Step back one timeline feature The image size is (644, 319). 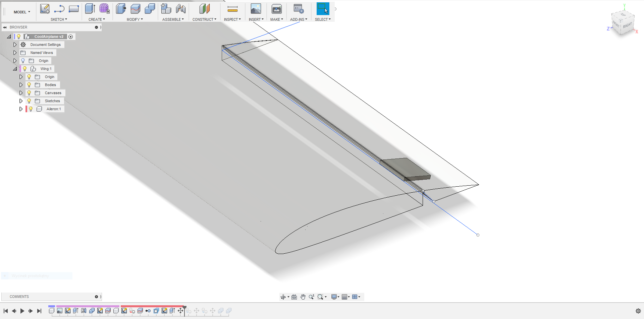[14, 311]
